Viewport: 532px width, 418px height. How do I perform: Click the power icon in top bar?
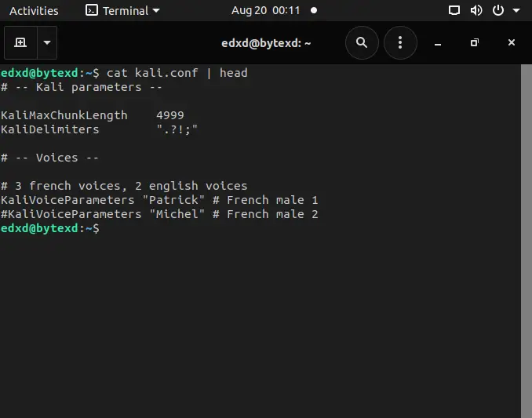497,10
